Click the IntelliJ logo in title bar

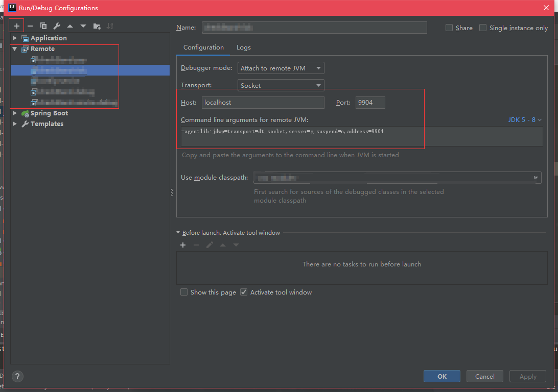coord(12,8)
